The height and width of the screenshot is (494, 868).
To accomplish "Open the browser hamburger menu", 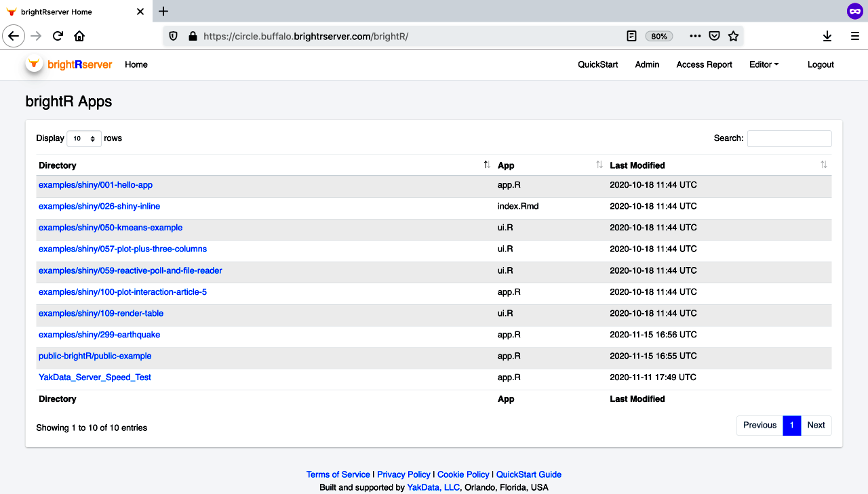I will pyautogui.click(x=855, y=37).
